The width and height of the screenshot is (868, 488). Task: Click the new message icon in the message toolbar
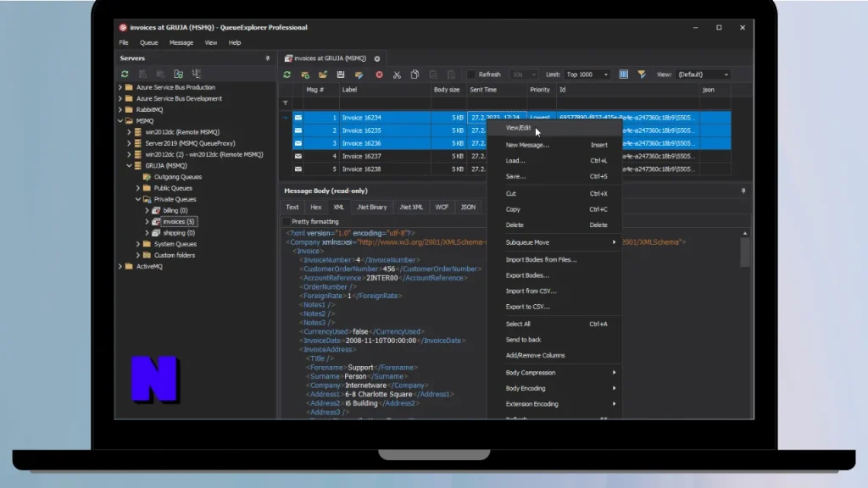click(305, 75)
